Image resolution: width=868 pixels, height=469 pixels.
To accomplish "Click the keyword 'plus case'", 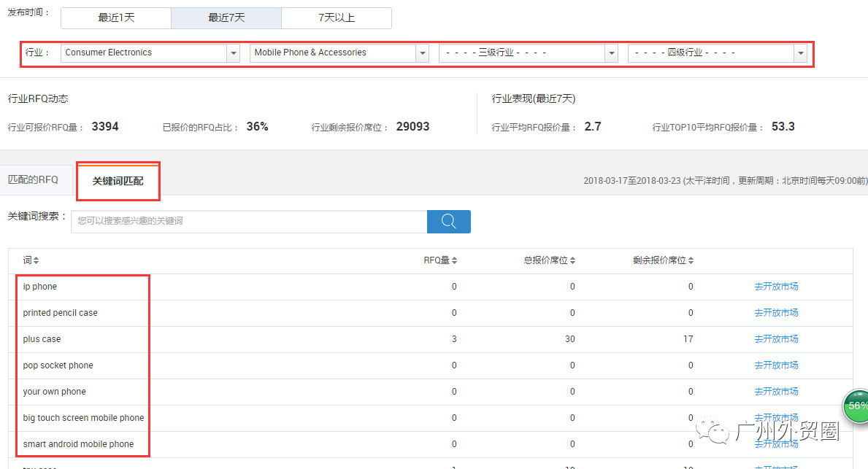I will tap(42, 339).
